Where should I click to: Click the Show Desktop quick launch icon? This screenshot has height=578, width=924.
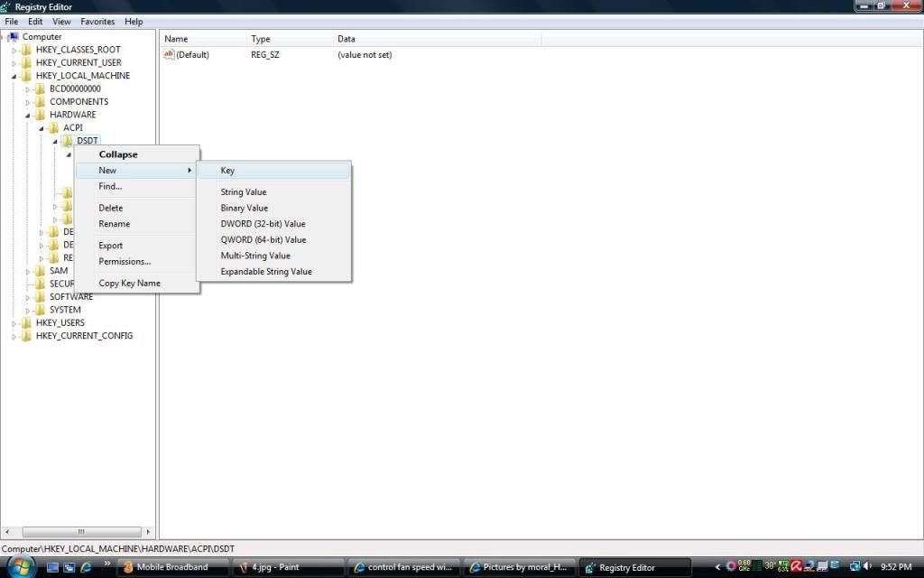point(52,567)
